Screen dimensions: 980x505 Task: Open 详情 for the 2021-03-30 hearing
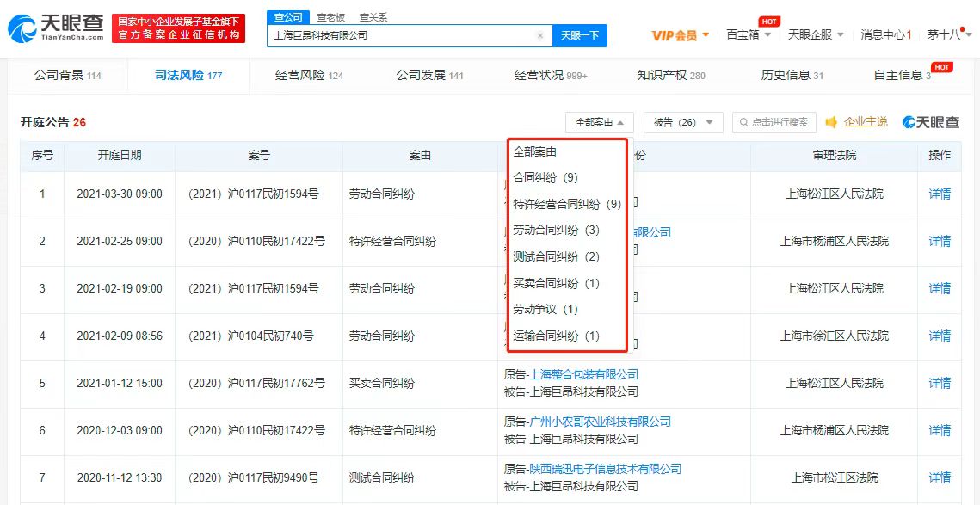(940, 194)
